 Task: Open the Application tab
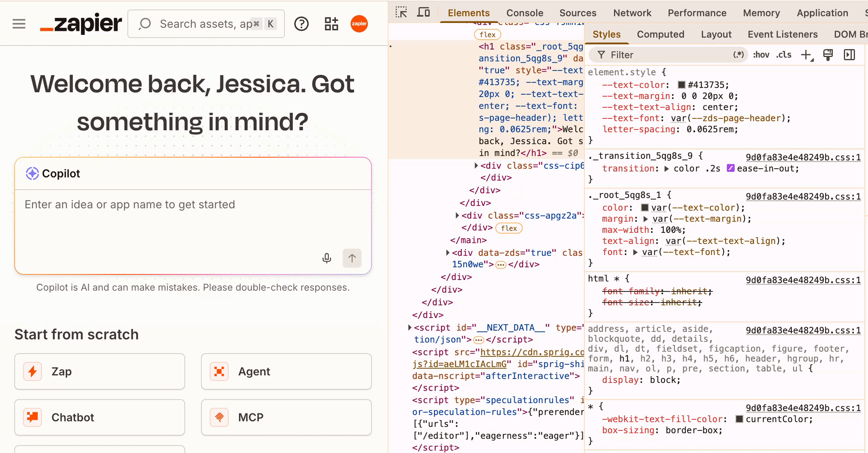pos(822,13)
